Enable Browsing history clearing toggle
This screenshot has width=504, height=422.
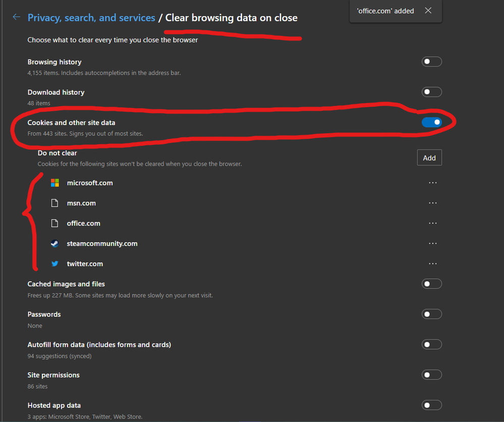tap(431, 62)
